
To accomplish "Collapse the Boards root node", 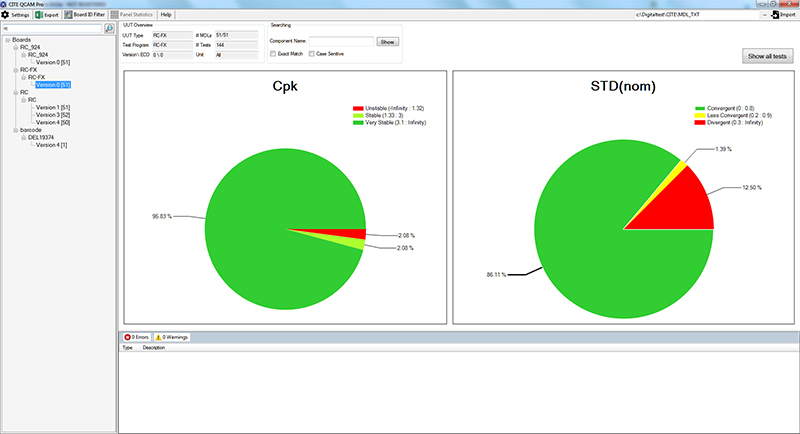I will (x=6, y=40).
